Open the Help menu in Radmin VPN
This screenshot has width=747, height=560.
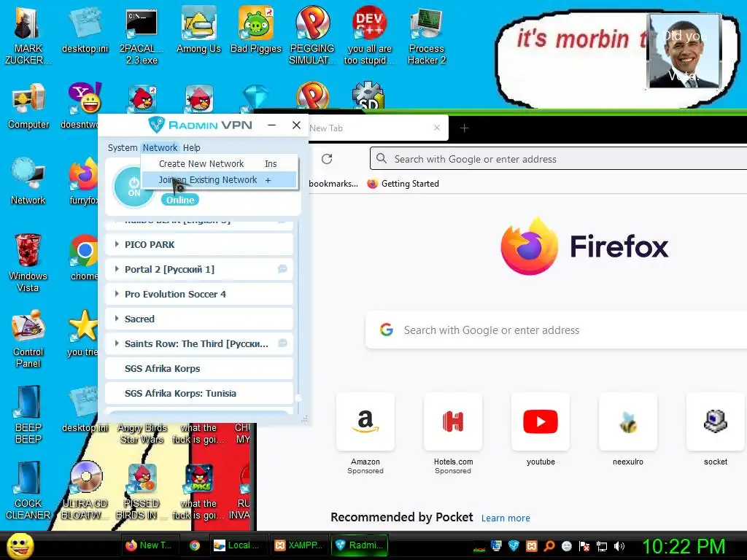point(192,147)
